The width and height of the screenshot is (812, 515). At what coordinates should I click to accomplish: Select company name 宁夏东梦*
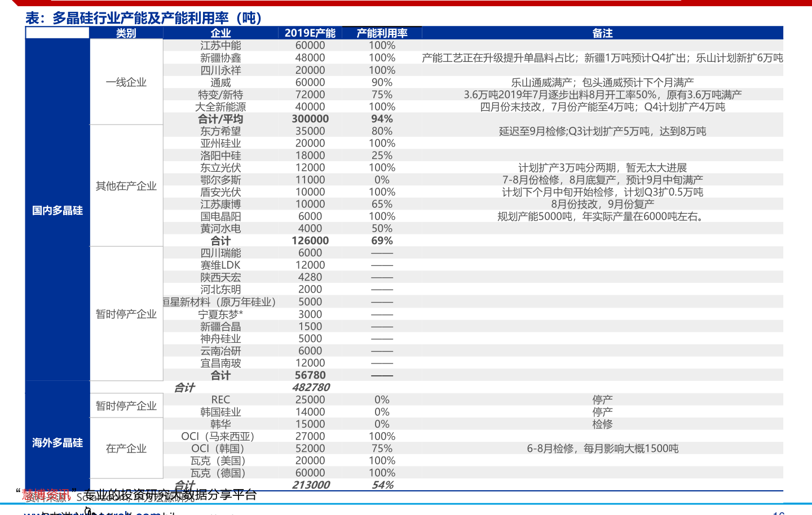click(220, 314)
